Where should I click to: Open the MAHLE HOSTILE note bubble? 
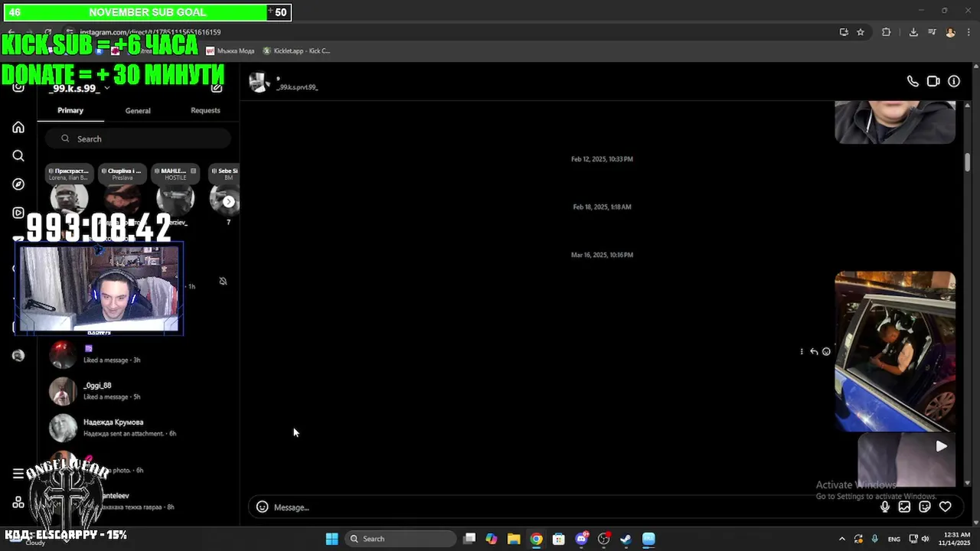[175, 174]
